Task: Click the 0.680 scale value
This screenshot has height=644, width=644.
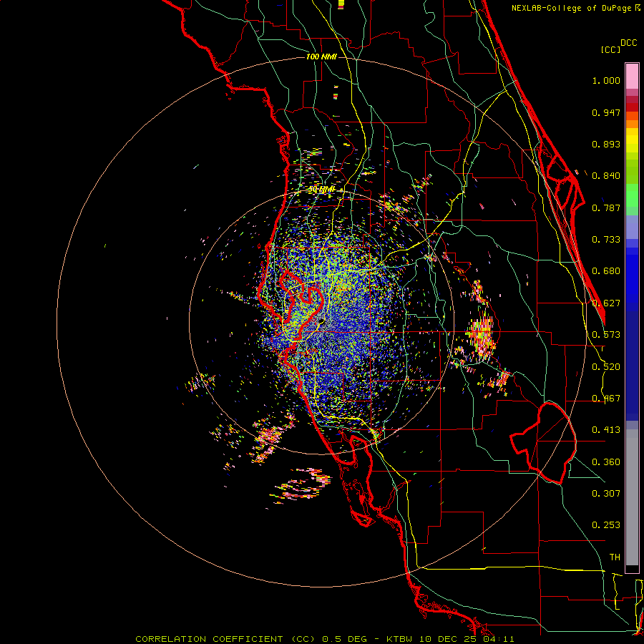Action: point(606,271)
